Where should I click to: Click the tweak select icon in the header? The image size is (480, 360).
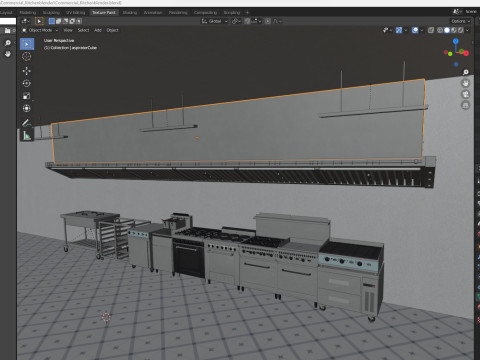coord(39,21)
